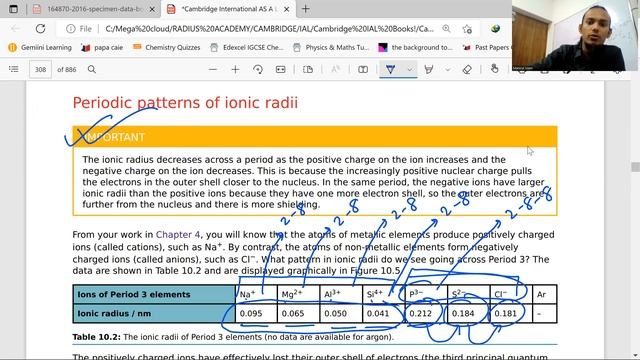
Task: Expand the Draw pen options dropdown
Action: 410,70
